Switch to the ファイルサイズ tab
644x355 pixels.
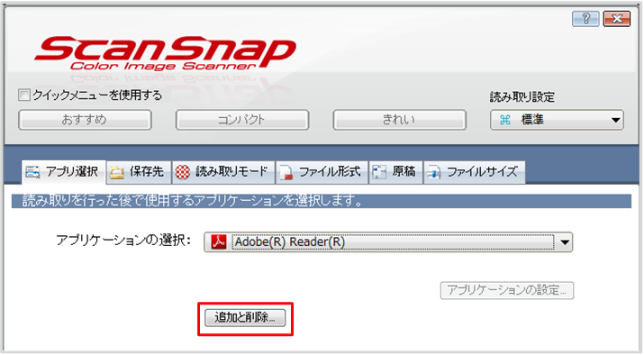click(x=475, y=172)
